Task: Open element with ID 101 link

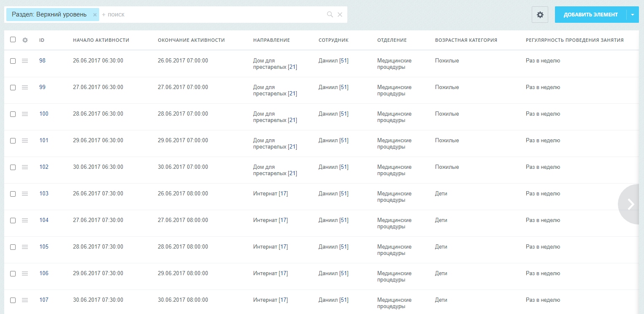Action: (x=44, y=141)
